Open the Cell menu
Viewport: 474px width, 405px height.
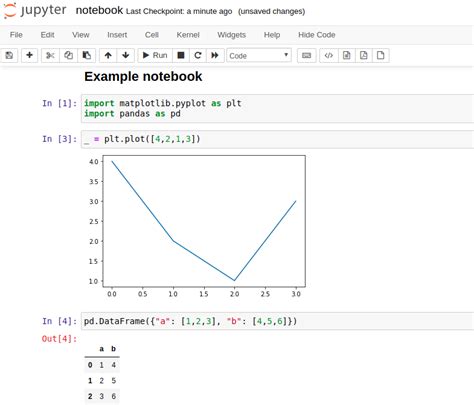click(x=152, y=35)
